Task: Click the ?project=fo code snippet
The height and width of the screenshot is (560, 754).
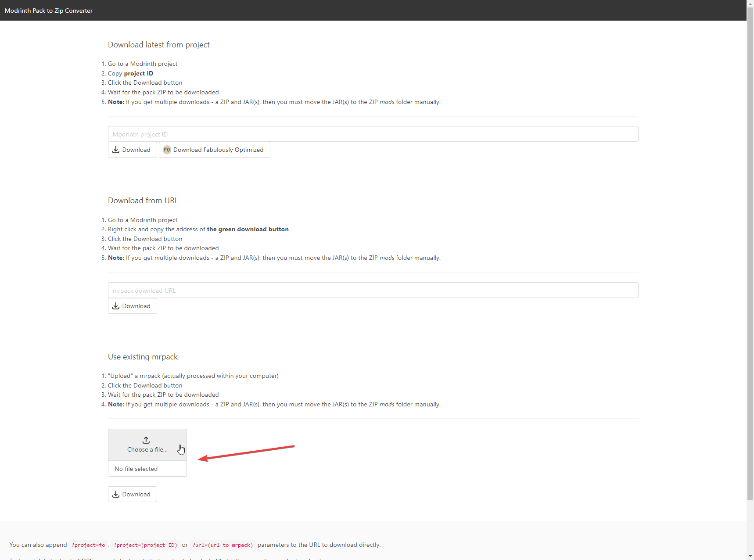Action: tap(88, 545)
